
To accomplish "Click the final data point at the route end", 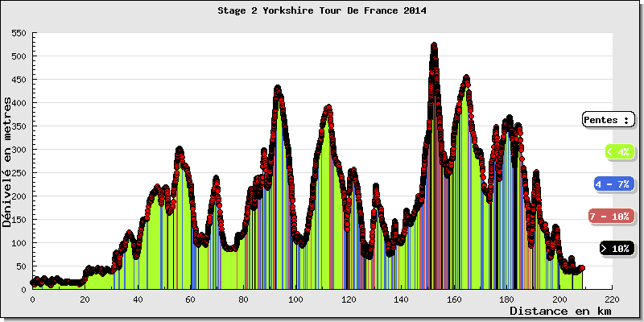I will click(x=582, y=268).
